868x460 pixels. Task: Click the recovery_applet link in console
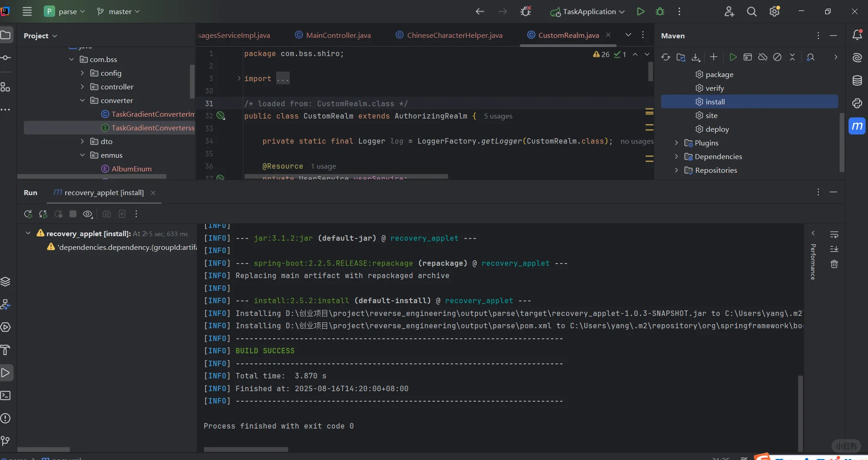pos(424,238)
